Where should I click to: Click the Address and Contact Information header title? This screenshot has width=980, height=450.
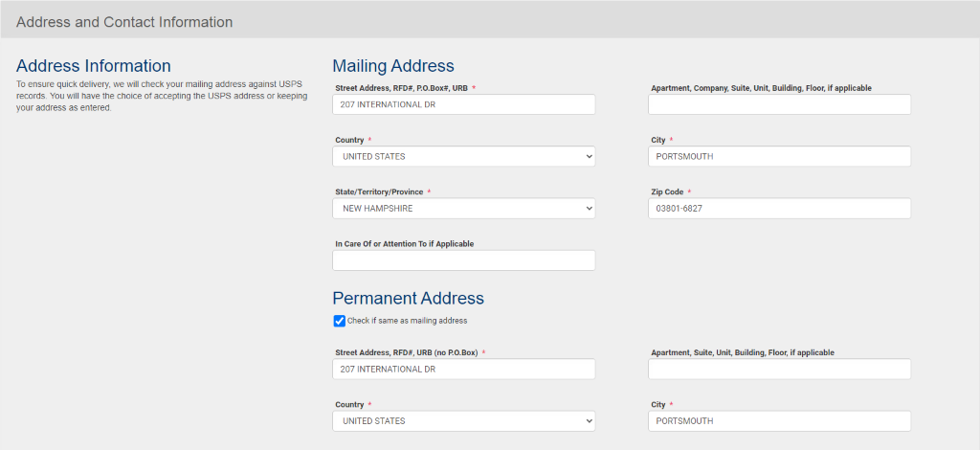(x=124, y=21)
